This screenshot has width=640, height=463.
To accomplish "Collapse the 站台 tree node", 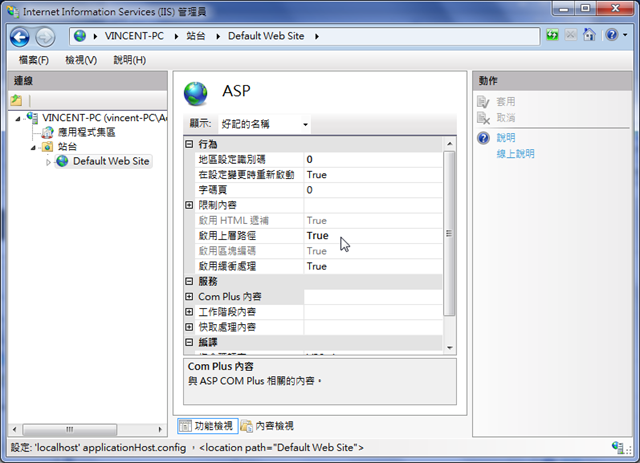I will (33, 148).
